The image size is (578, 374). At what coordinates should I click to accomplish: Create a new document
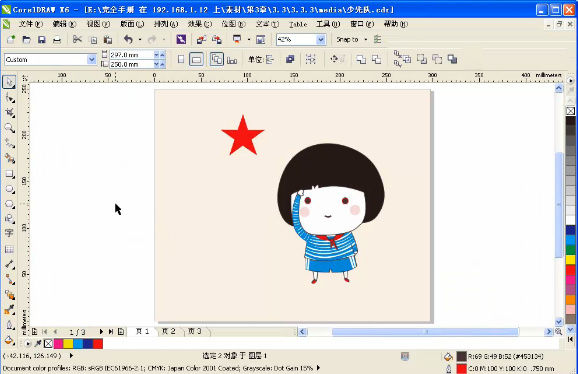(x=11, y=39)
